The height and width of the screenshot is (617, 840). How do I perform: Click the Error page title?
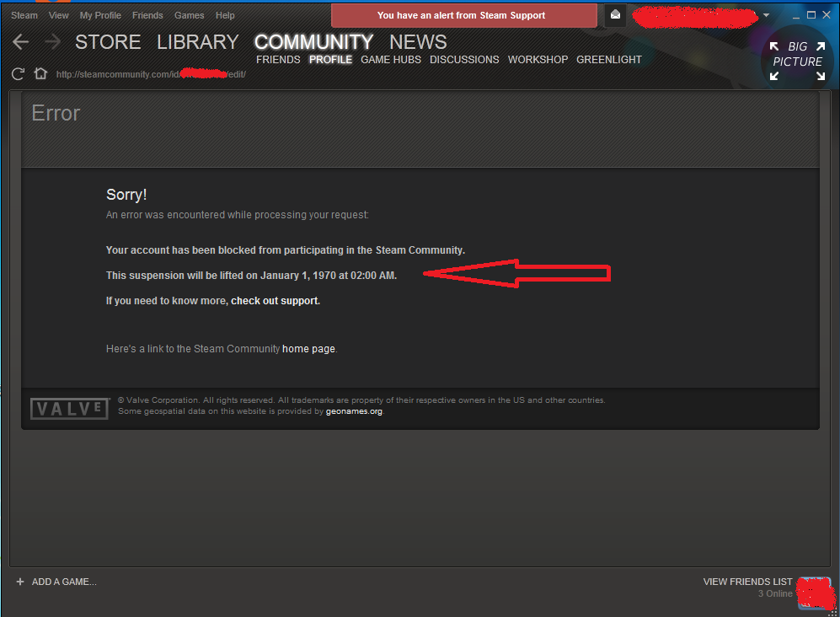tap(56, 113)
